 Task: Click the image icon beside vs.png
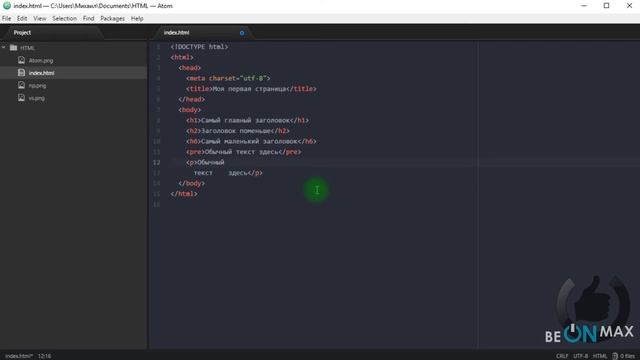coord(21,98)
